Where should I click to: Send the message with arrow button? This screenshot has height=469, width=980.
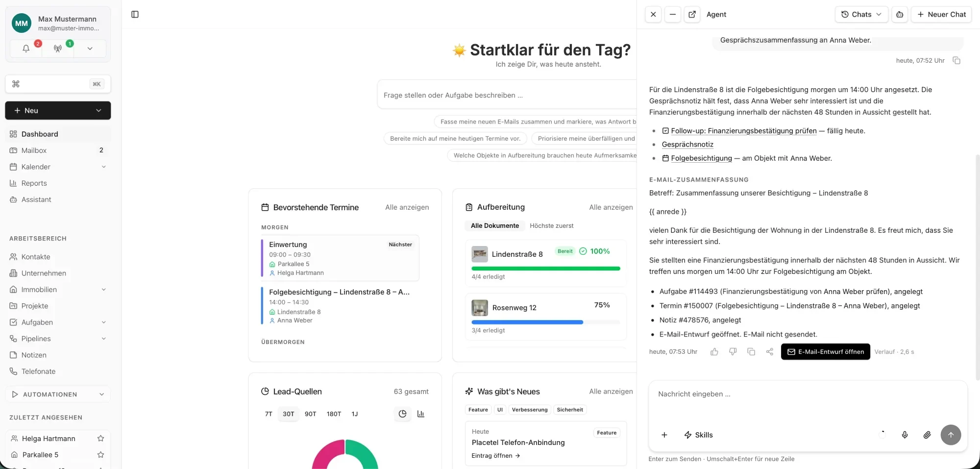coord(951,435)
